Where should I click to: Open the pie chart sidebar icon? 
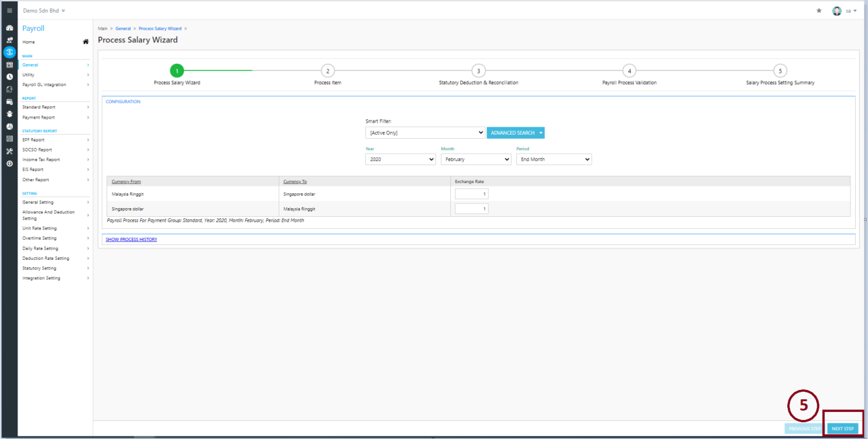pos(9,126)
